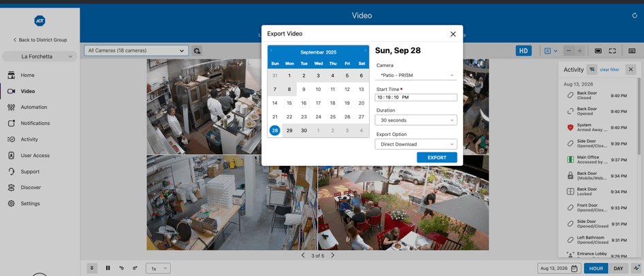Image resolution: width=644 pixels, height=276 pixels.
Task: Open User Access from the sidebar
Action: point(35,156)
